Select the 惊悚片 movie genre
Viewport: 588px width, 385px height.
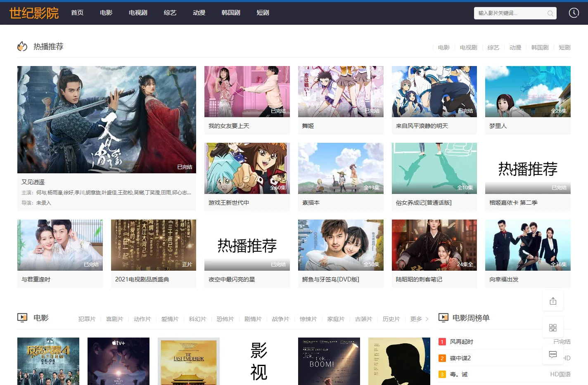tap(308, 319)
